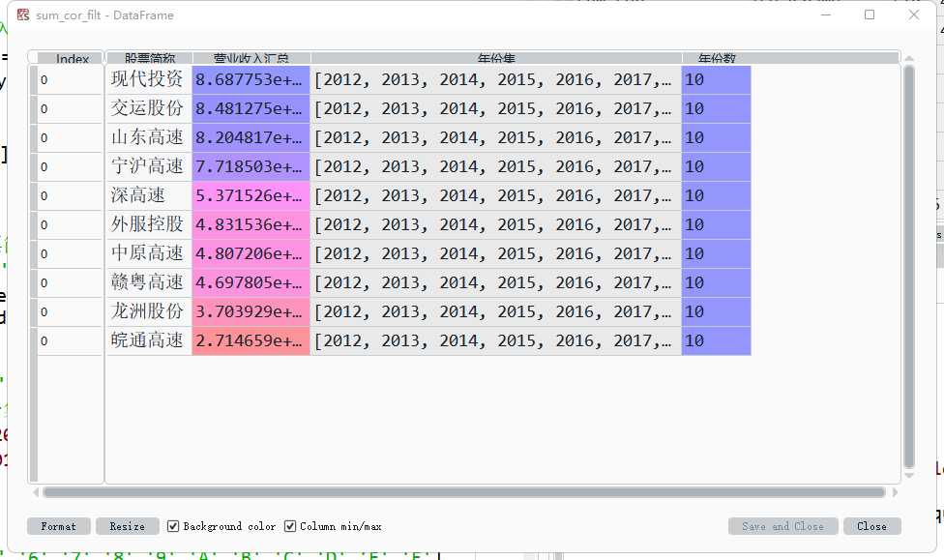This screenshot has width=944, height=560.
Task: Select the 2.714659e+ revenue cell
Action: coord(251,340)
